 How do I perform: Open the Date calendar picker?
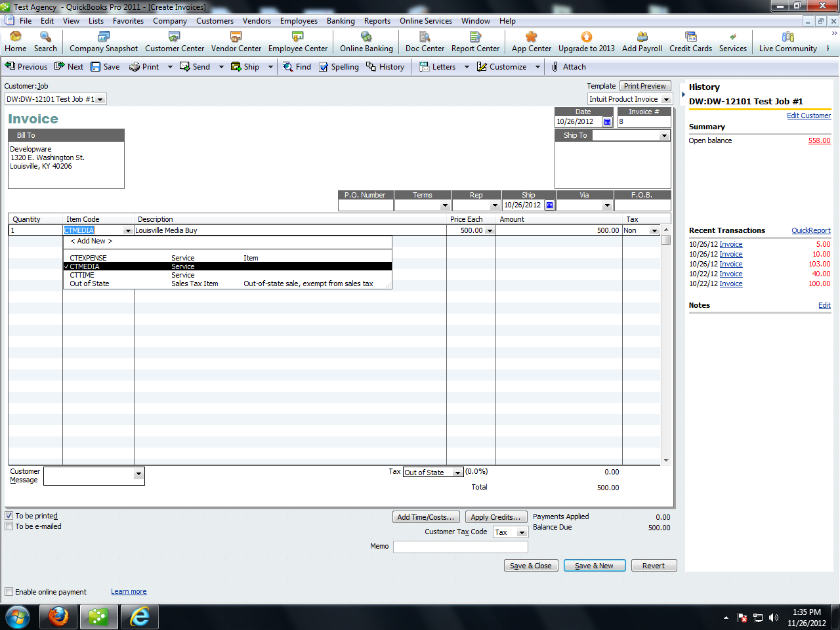click(608, 121)
